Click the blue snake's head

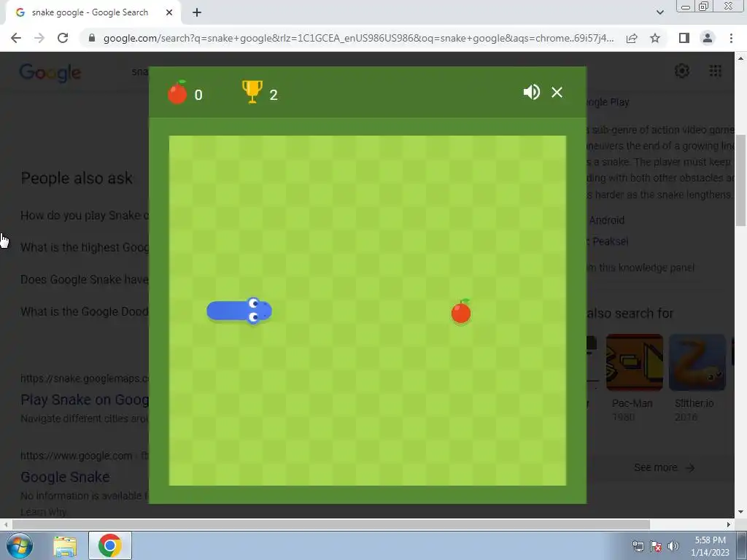coord(258,311)
